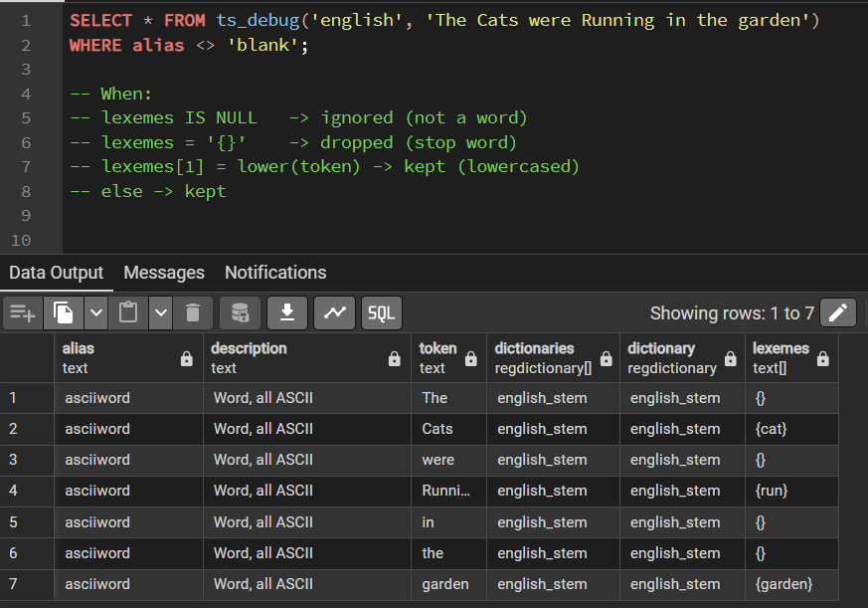Screen dimensions: 868x608
Task: Select result row number 1
Action: point(27,398)
